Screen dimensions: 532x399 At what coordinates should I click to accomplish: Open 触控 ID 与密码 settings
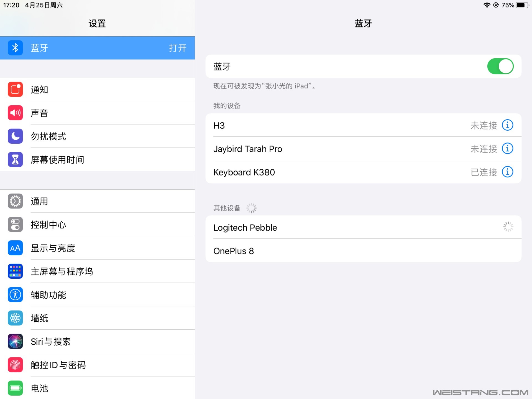[x=97, y=365]
